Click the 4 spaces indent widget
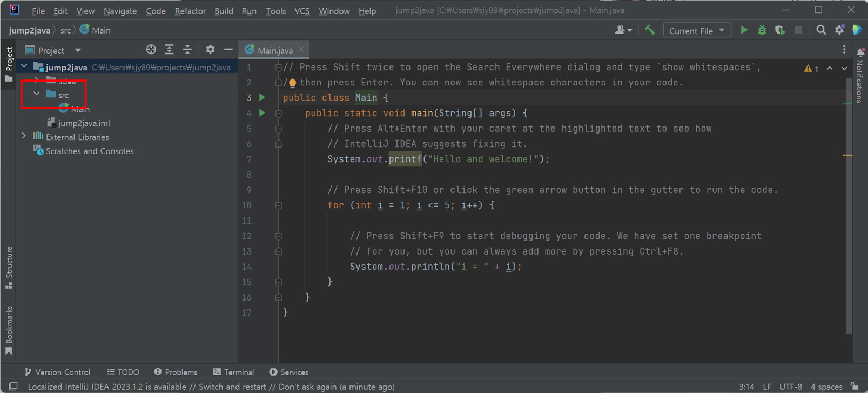This screenshot has height=393, width=868. (x=826, y=387)
